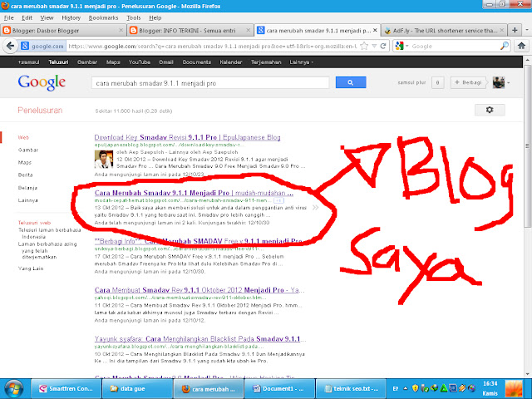The height and width of the screenshot is (399, 532).
Task: Open the File menu
Action: pos(8,17)
